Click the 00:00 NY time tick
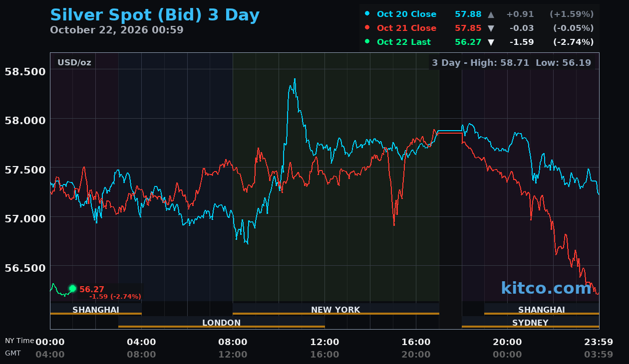 tap(50, 342)
